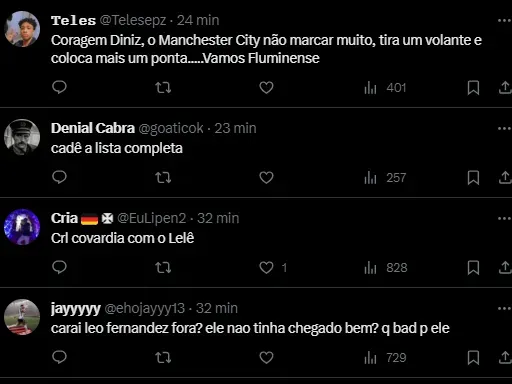Screen dimensions: 512x384
Task: Open more options for Cria's tweet
Action: pyautogui.click(x=504, y=219)
